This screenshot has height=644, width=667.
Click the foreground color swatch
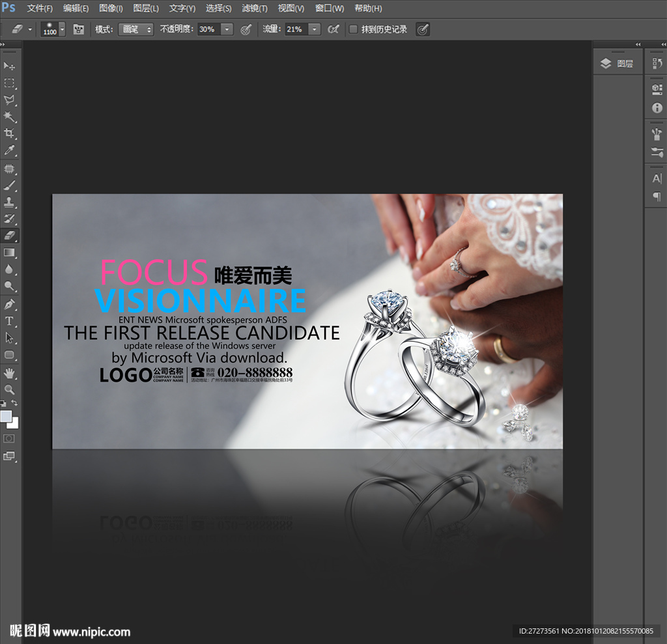[x=6, y=416]
